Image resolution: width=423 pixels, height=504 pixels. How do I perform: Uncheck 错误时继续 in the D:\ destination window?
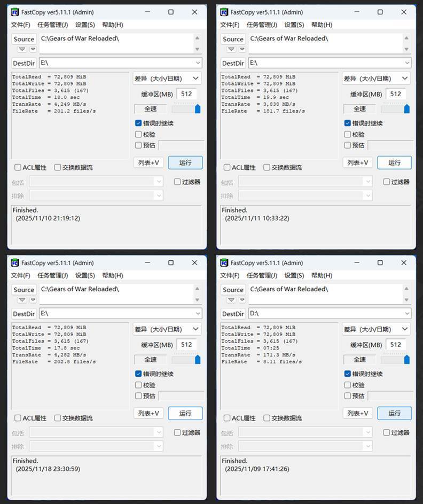348,374
